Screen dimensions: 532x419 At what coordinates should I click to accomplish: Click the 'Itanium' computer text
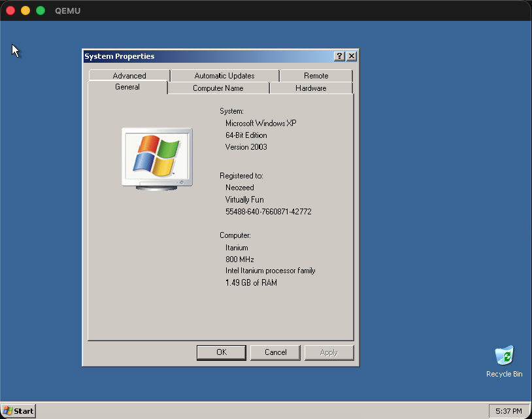[x=237, y=248]
